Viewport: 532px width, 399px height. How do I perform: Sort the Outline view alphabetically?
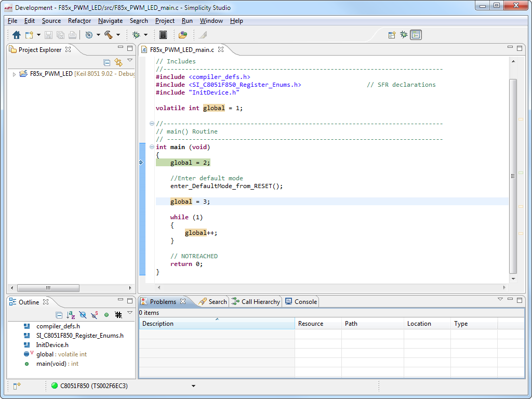pos(71,315)
